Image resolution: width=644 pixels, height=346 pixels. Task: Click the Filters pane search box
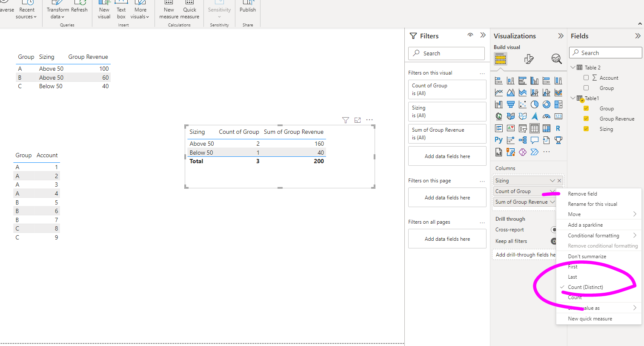447,53
